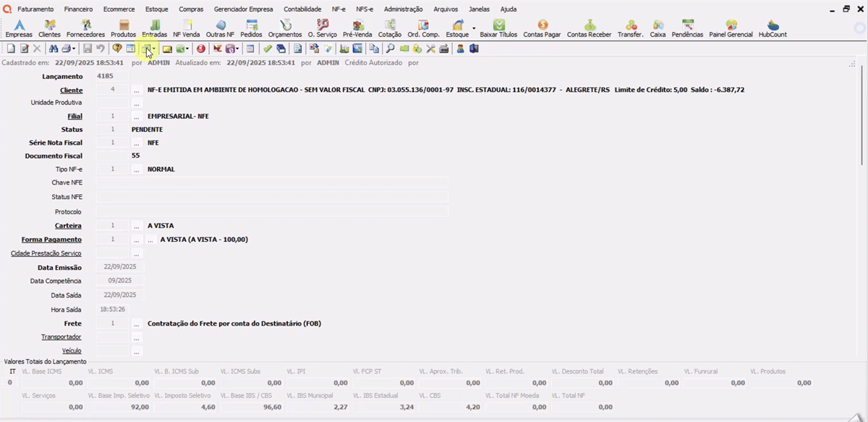Launch the Pedidos module icon
Screen dimensions: 868x422
(251, 29)
